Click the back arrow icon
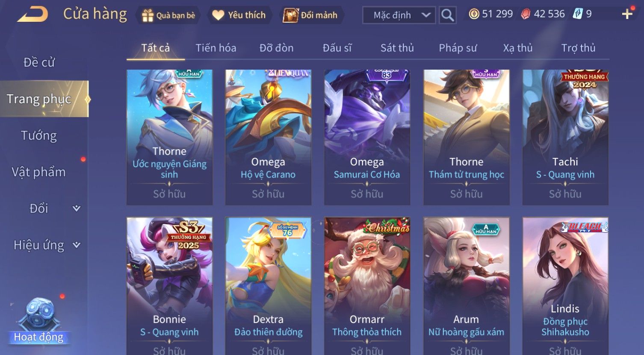This screenshot has height=355, width=644. click(32, 15)
